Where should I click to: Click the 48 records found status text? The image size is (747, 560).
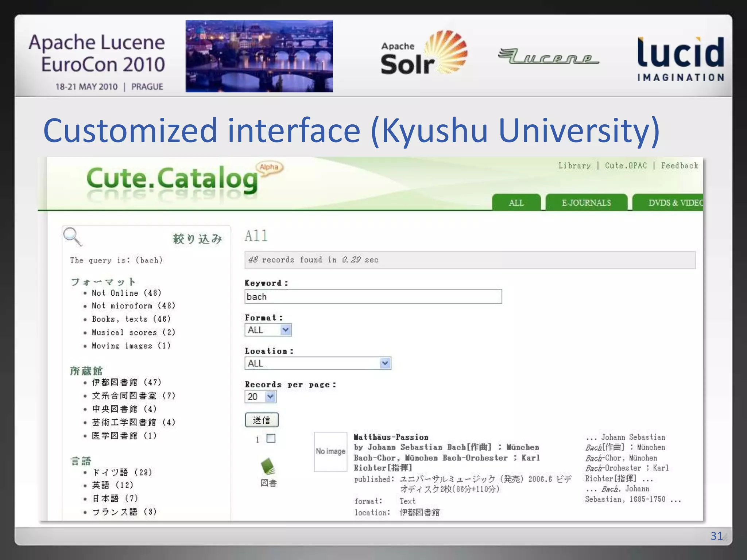pos(313,260)
